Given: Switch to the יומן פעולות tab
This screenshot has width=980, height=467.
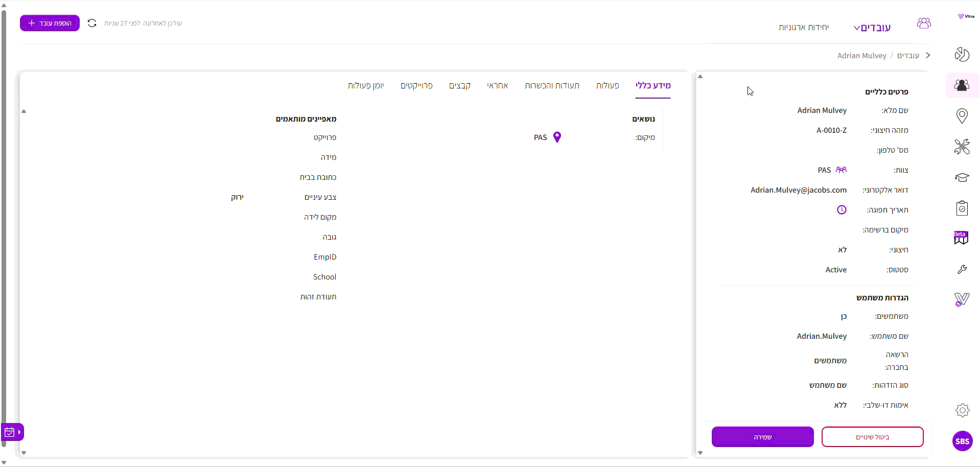Looking at the screenshot, I should (366, 85).
